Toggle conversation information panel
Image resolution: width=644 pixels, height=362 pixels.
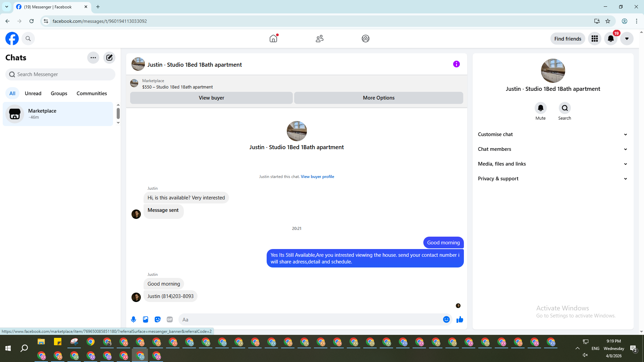(x=457, y=64)
